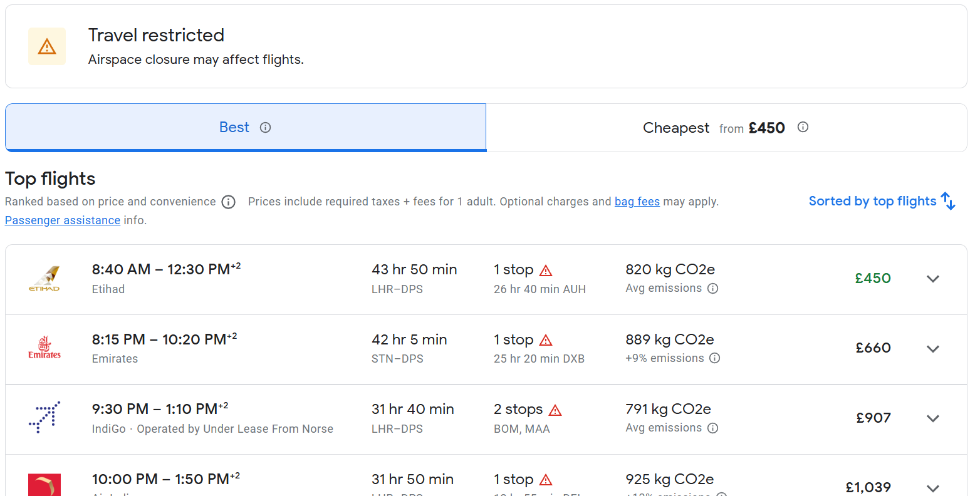Open emissions info icon for 820 kg CO2e
This screenshot has height=496, width=980.
click(x=712, y=289)
